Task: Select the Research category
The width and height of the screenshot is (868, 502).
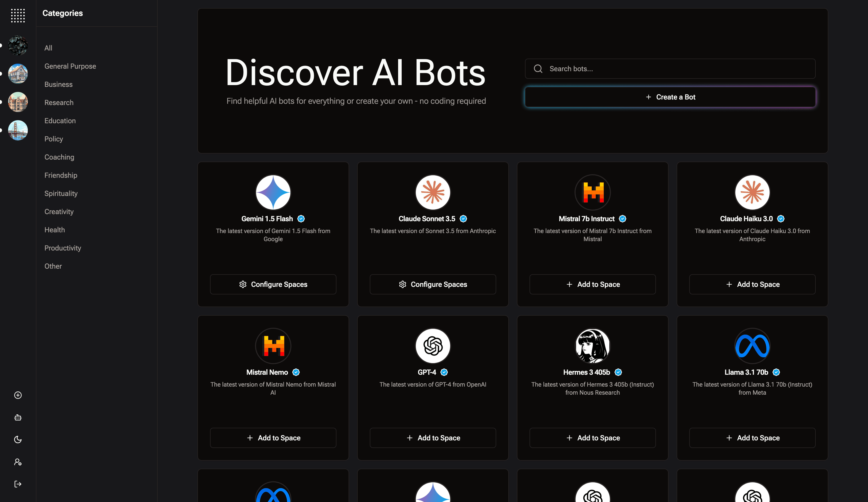Action: coord(59,103)
